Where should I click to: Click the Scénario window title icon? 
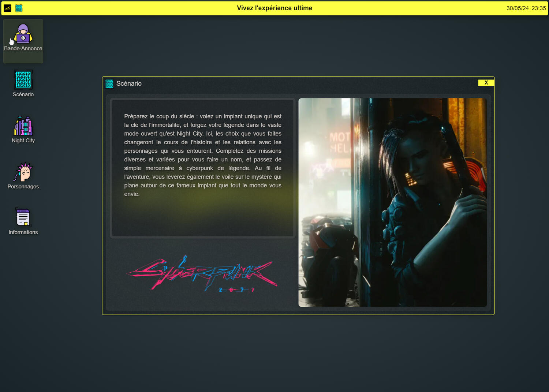click(x=109, y=83)
